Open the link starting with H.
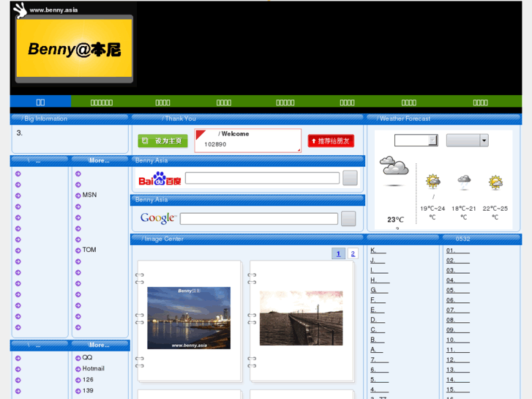The height and width of the screenshot is (399, 532). coord(380,280)
